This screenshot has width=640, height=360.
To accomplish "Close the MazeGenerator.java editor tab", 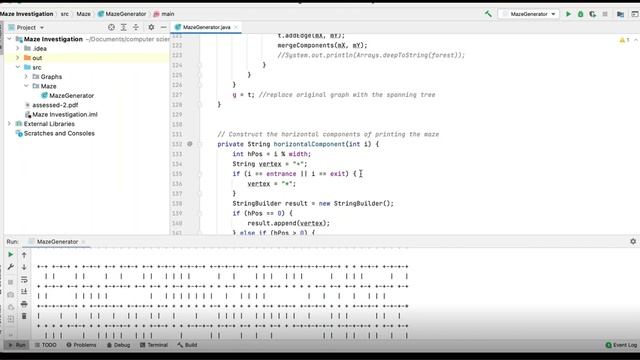I will pos(236,27).
